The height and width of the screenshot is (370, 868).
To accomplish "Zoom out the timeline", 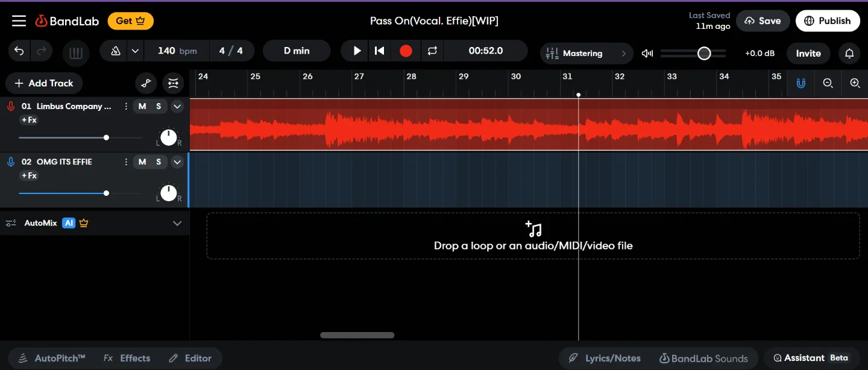I will (828, 83).
